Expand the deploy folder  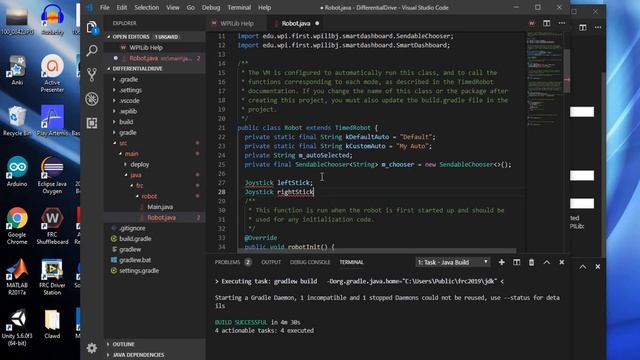[x=155, y=164]
